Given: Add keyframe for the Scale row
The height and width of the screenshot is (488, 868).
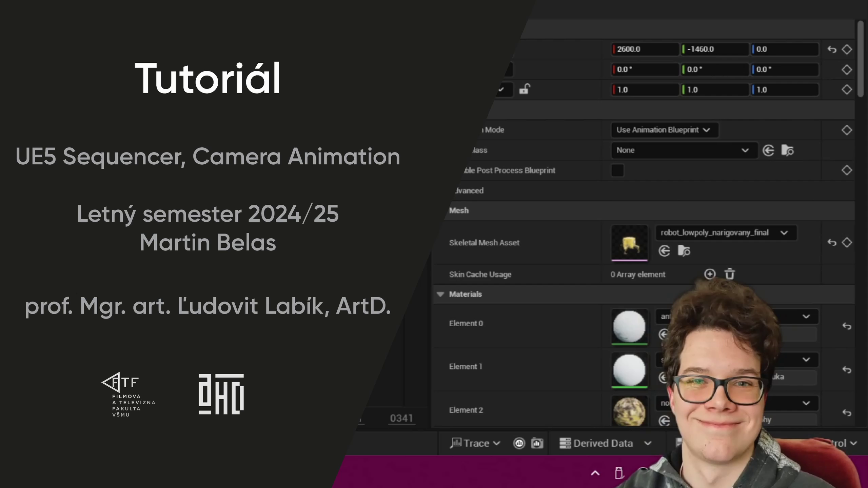Looking at the screenshot, I should (847, 90).
